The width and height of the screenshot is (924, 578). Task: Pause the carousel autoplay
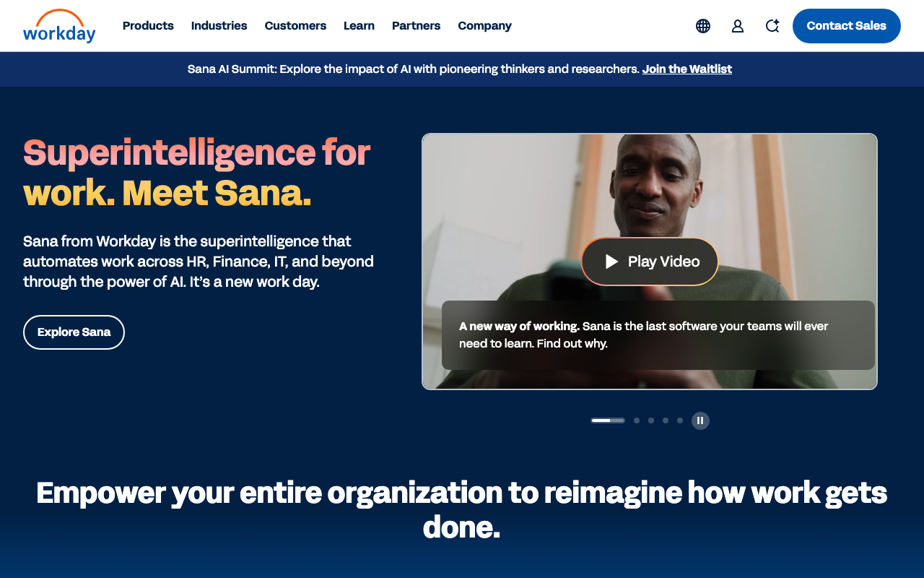coord(700,420)
